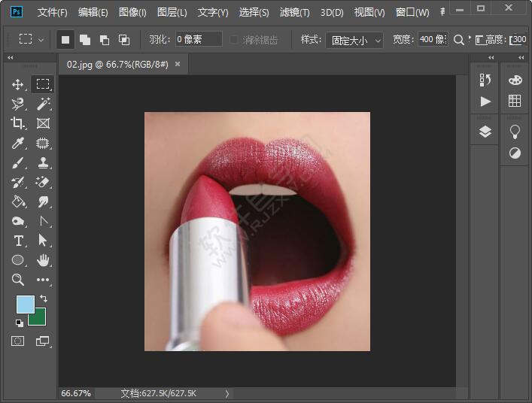Image resolution: width=532 pixels, height=403 pixels.
Task: Change the screen mode
Action: (x=42, y=341)
